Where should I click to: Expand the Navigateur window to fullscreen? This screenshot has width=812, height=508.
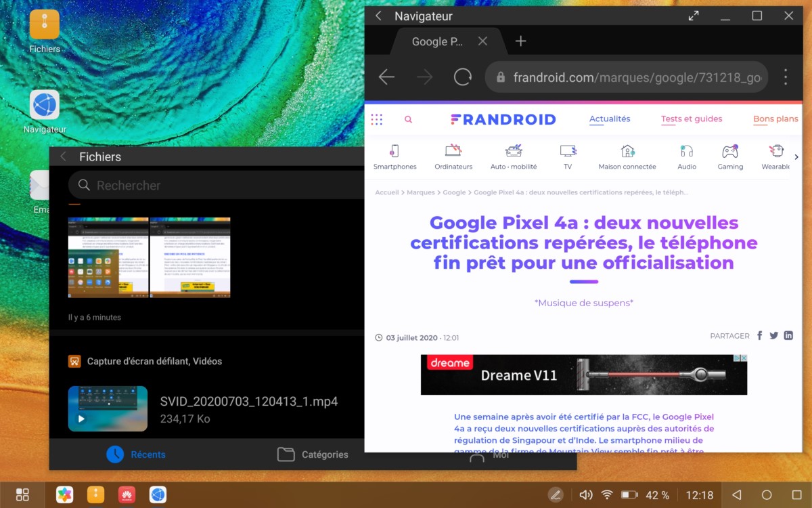pyautogui.click(x=694, y=16)
